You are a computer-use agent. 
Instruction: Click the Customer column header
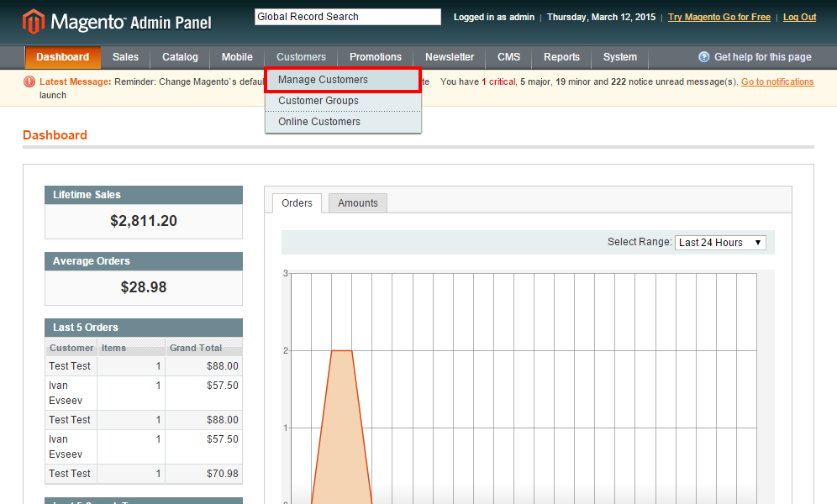(x=71, y=348)
